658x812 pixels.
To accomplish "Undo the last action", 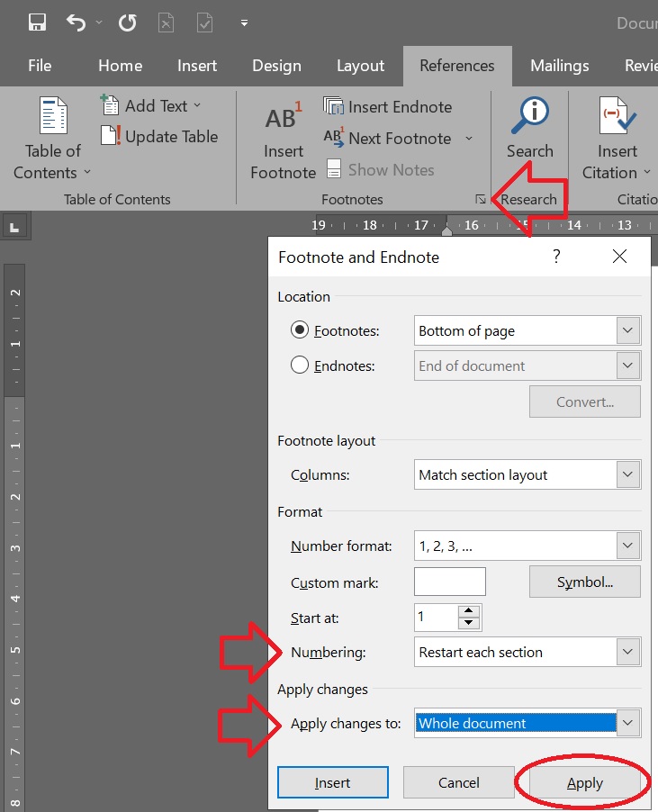I will click(77, 23).
